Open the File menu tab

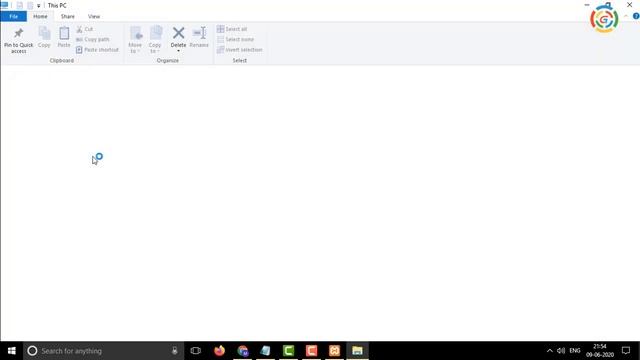pos(13,16)
